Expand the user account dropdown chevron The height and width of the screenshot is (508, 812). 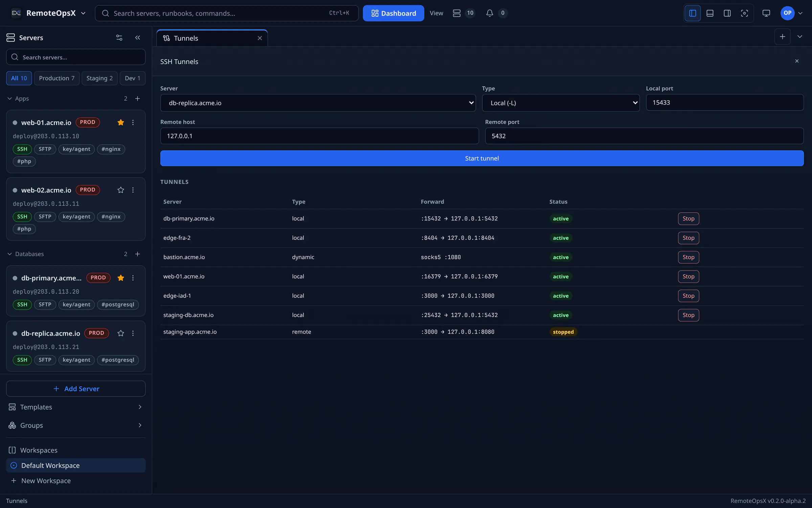(800, 13)
